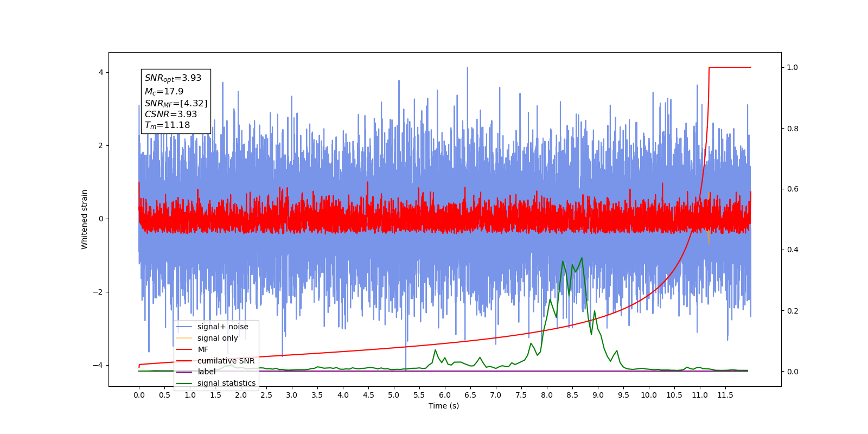This screenshot has width=868, height=434.
Task: Click the SNRopt=3.93 annotation line
Action: (173, 78)
